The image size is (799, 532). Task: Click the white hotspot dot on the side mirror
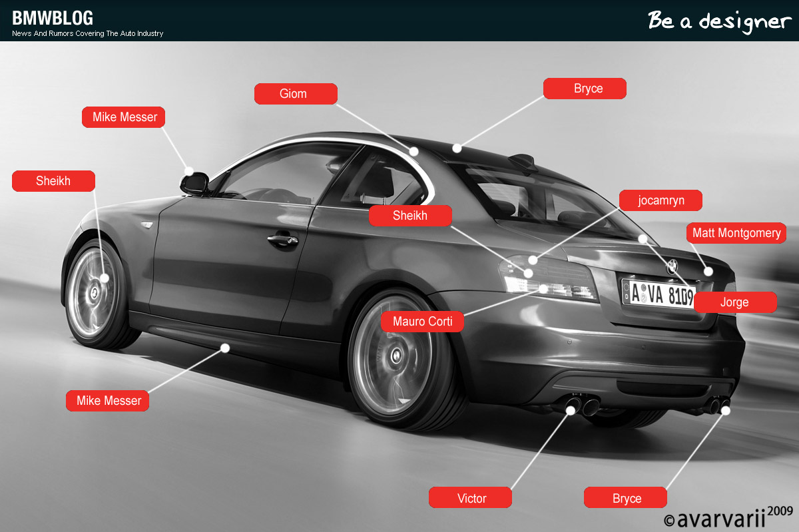[x=190, y=171]
